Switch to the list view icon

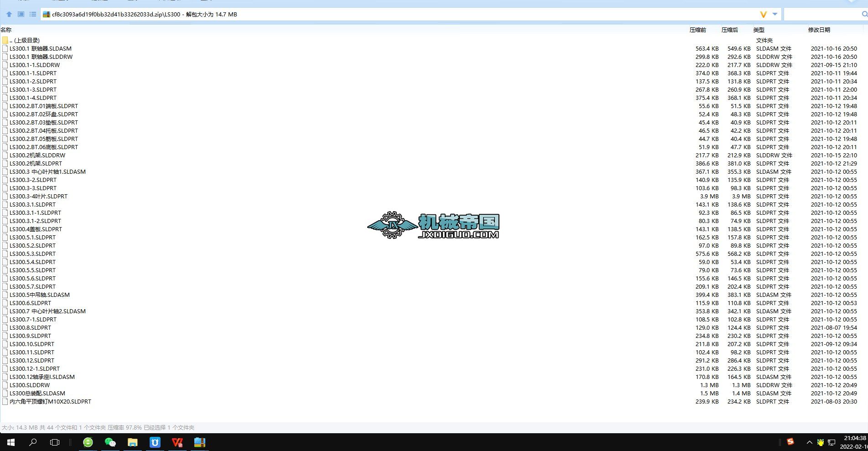pyautogui.click(x=33, y=14)
